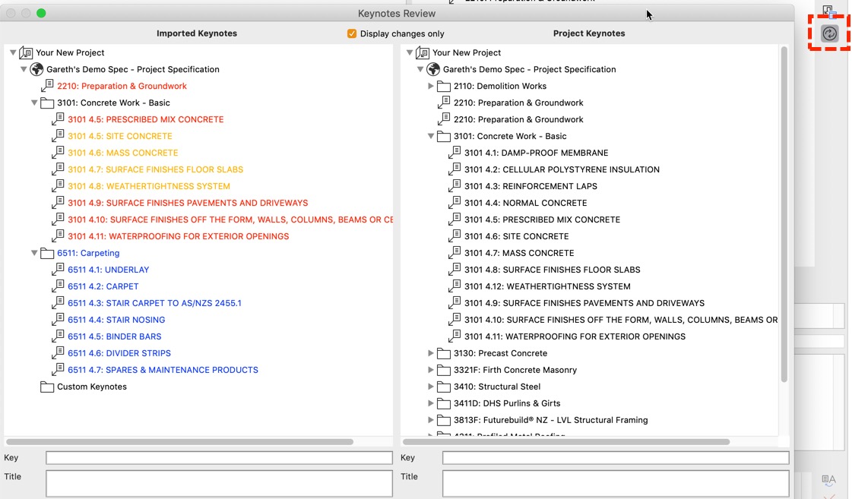Click the Imported Keynotes horizontal scrollbar
868x499 pixels.
180,441
